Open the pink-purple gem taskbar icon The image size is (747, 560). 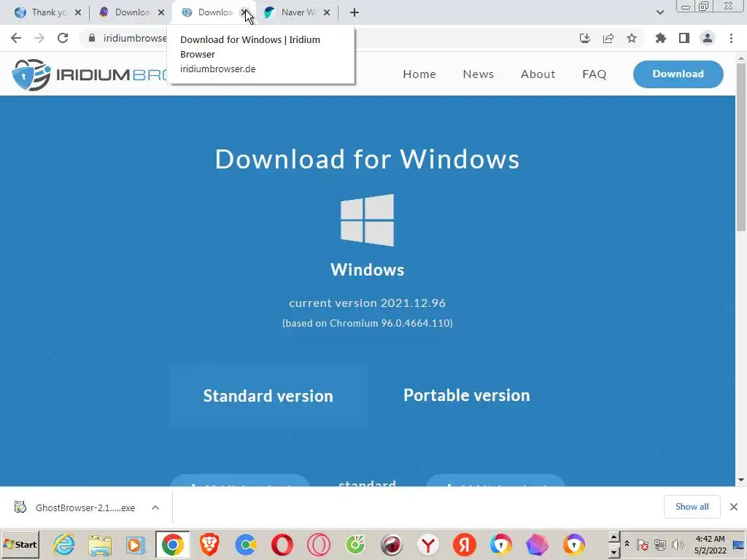tap(538, 544)
